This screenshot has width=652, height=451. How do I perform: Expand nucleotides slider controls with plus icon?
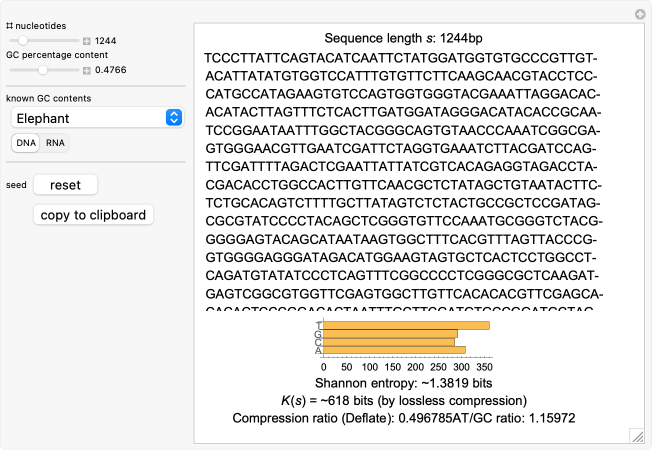tap(87, 41)
